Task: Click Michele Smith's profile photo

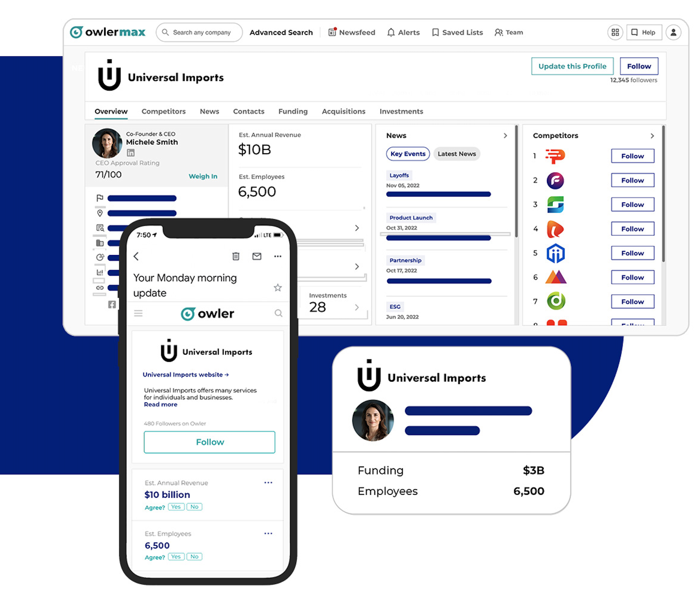Action: click(x=107, y=143)
